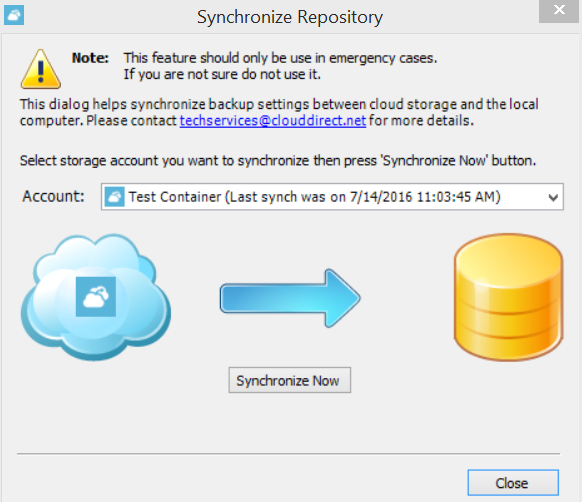Click the Close button at bottom
Image resolution: width=582 pixels, height=502 pixels.
[x=513, y=483]
